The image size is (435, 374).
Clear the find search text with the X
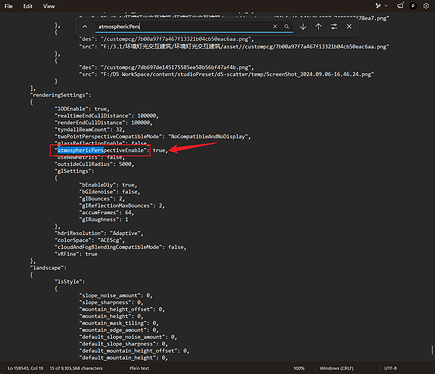coord(275,27)
